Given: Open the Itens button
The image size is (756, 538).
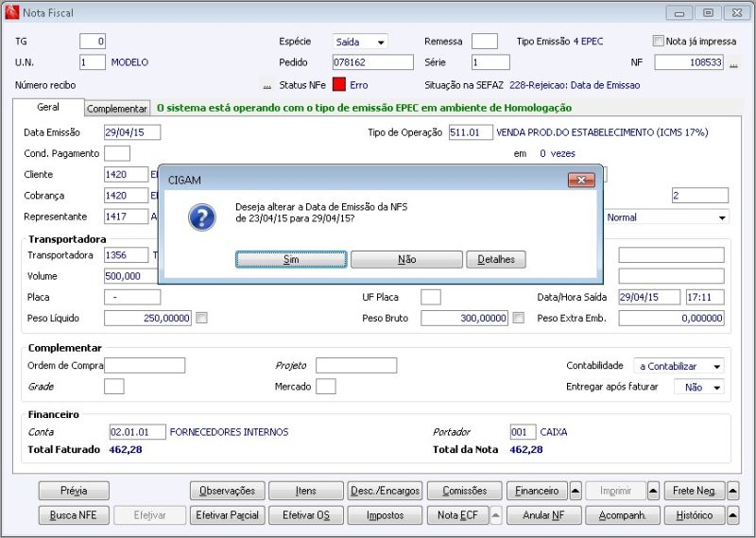Looking at the screenshot, I should (x=305, y=491).
